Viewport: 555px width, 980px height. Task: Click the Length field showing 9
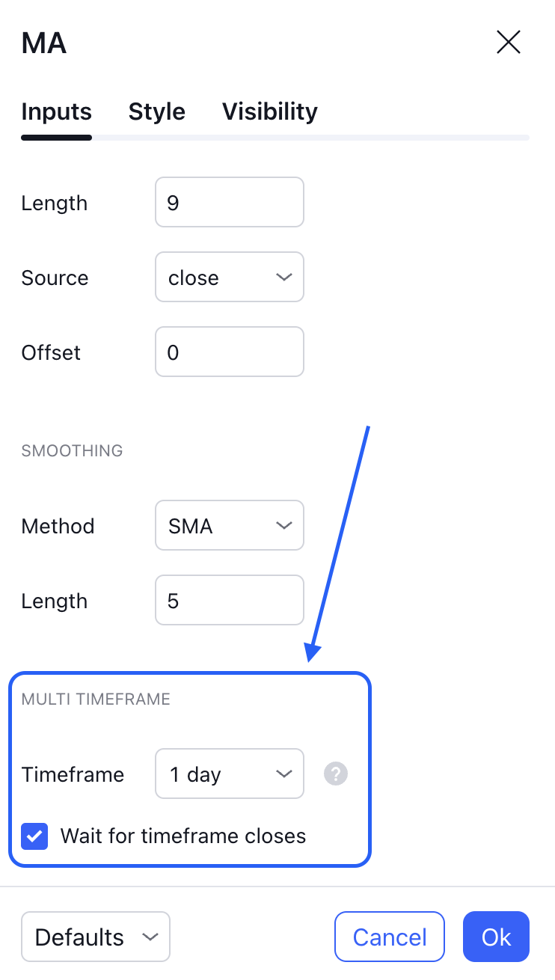(x=229, y=202)
